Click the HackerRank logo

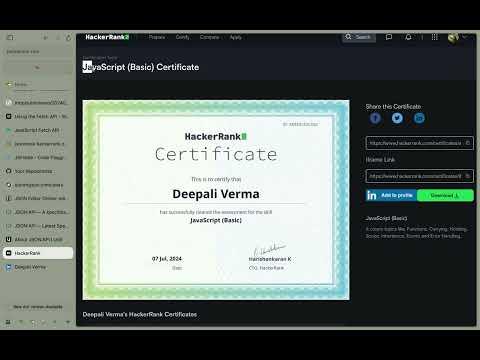(107, 37)
